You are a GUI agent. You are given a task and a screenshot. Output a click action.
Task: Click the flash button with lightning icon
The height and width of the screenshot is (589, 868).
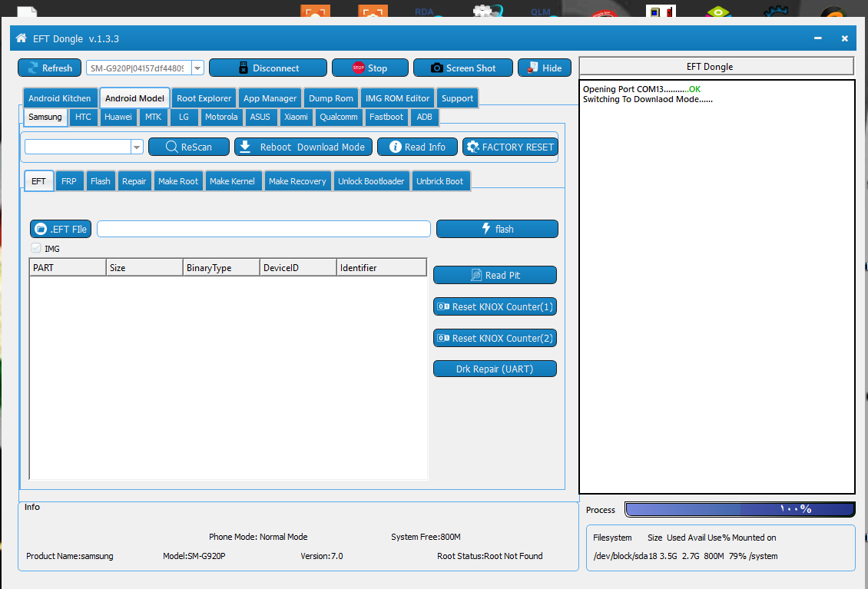point(497,229)
